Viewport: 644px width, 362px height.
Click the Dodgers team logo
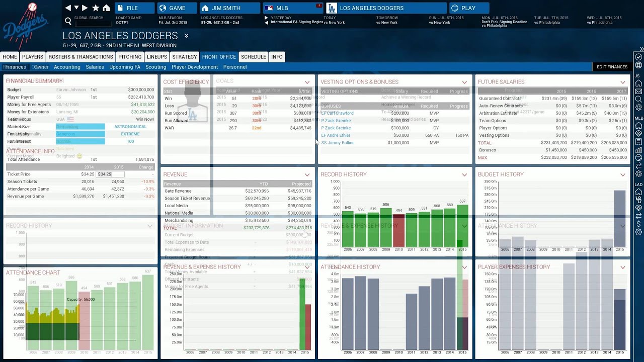[x=25, y=25]
